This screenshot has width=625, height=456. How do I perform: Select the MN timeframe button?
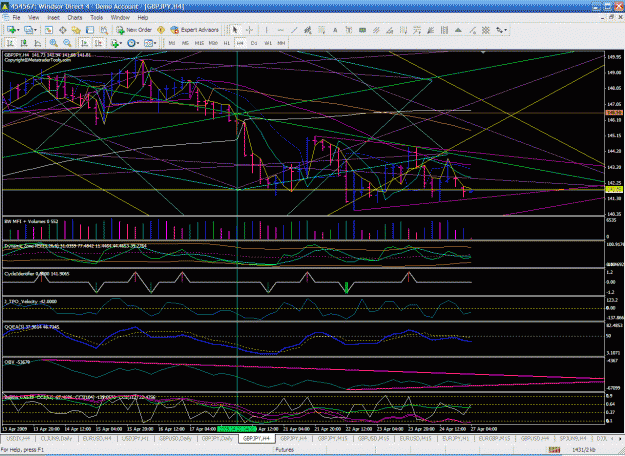pyautogui.click(x=281, y=43)
